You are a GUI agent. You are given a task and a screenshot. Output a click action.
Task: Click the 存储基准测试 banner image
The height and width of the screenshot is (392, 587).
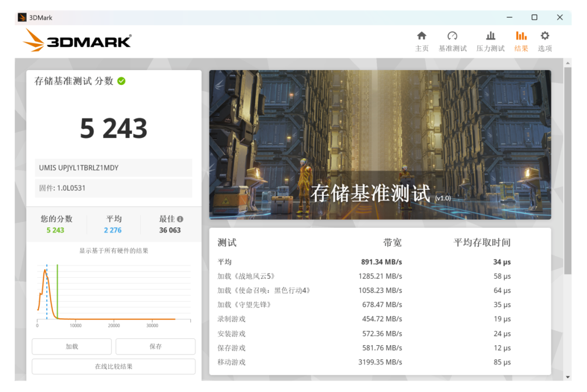click(x=380, y=145)
